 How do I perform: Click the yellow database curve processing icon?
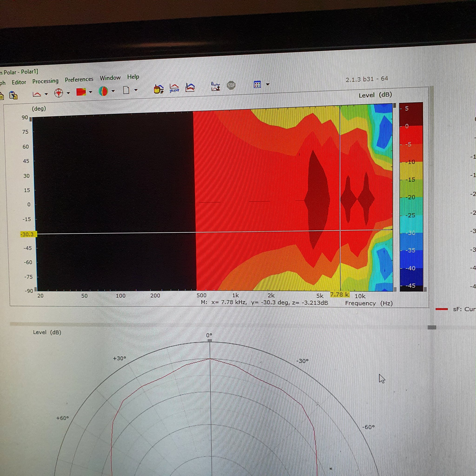(159, 89)
